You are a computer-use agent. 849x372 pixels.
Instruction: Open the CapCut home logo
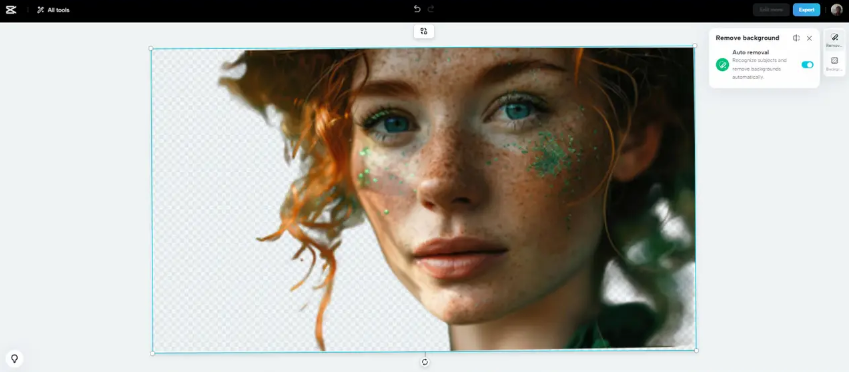point(11,10)
